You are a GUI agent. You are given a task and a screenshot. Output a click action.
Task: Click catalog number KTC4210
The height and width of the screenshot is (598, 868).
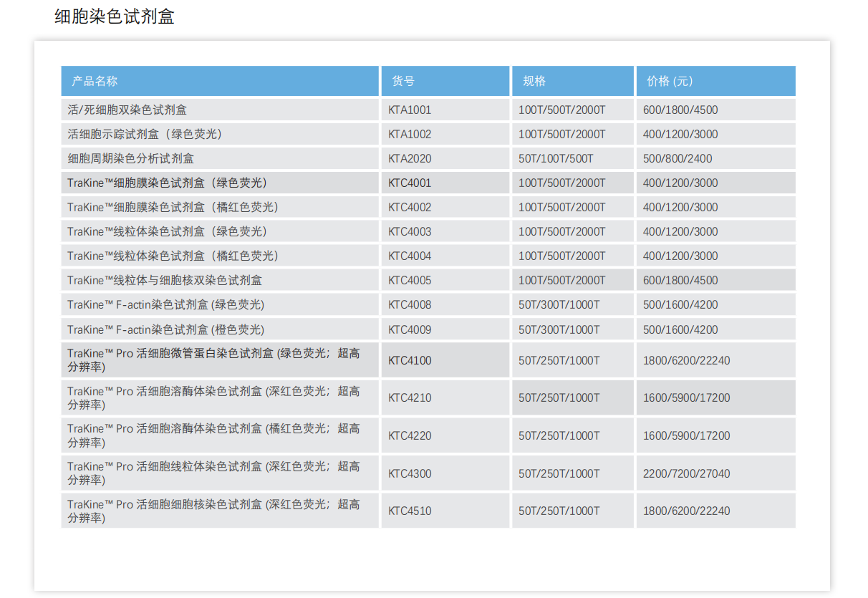[410, 398]
